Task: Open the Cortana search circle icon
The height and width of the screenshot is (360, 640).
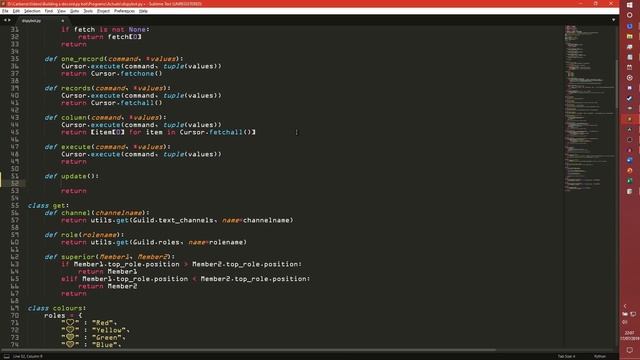Action: point(630,15)
